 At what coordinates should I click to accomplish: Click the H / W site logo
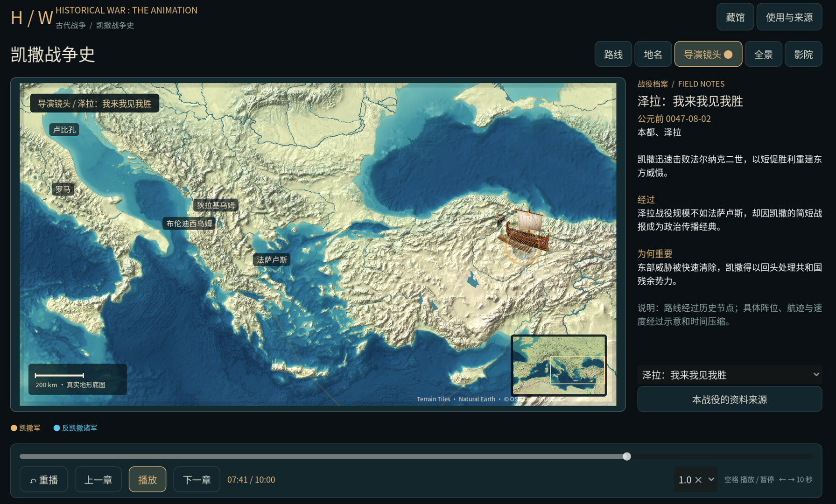pos(32,18)
